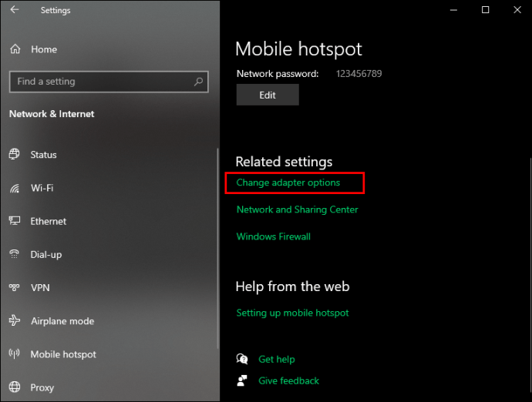Click the Get help chat icon

[242, 359]
